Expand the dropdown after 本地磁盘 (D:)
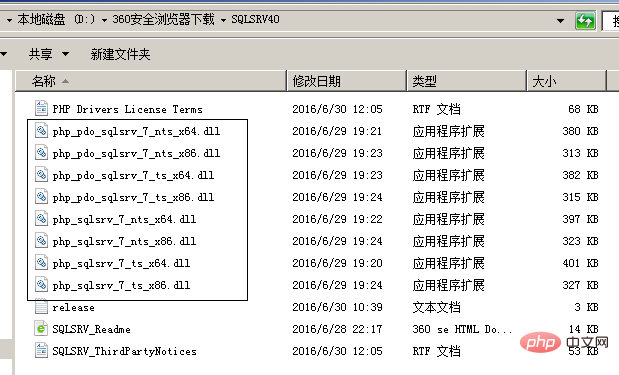619x375 pixels. tap(104, 20)
